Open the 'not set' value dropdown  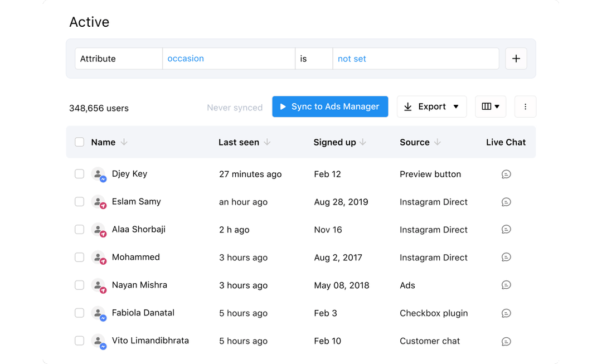click(x=416, y=59)
